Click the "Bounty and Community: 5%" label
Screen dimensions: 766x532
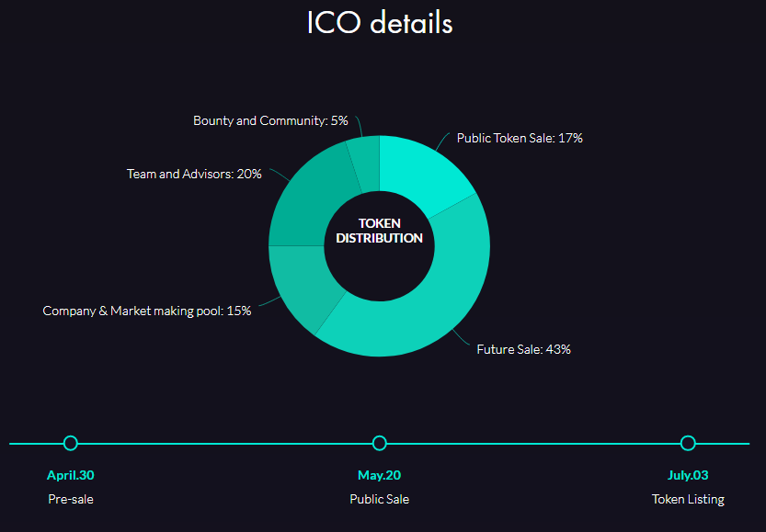pyautogui.click(x=270, y=120)
